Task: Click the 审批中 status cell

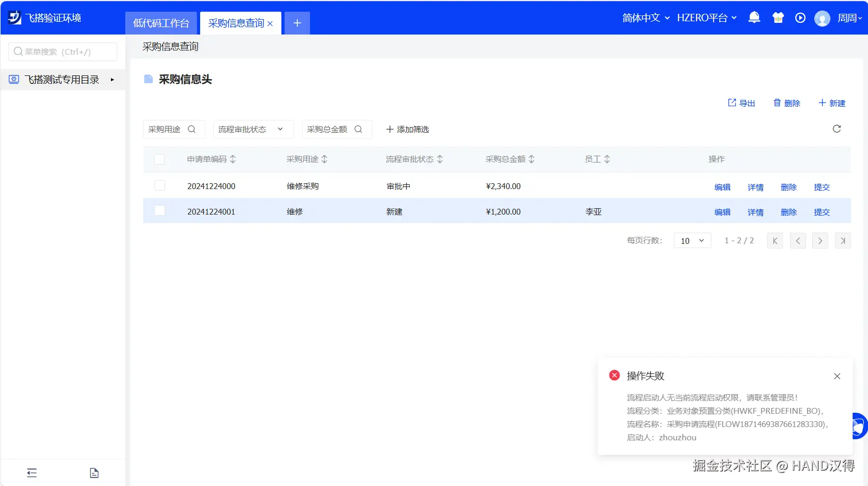Action: click(x=398, y=186)
